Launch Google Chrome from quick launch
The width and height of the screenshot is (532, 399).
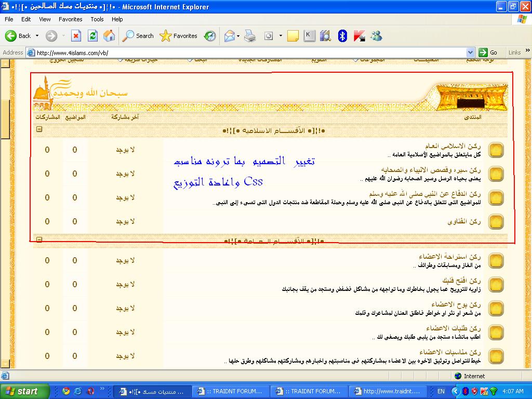(x=65, y=391)
